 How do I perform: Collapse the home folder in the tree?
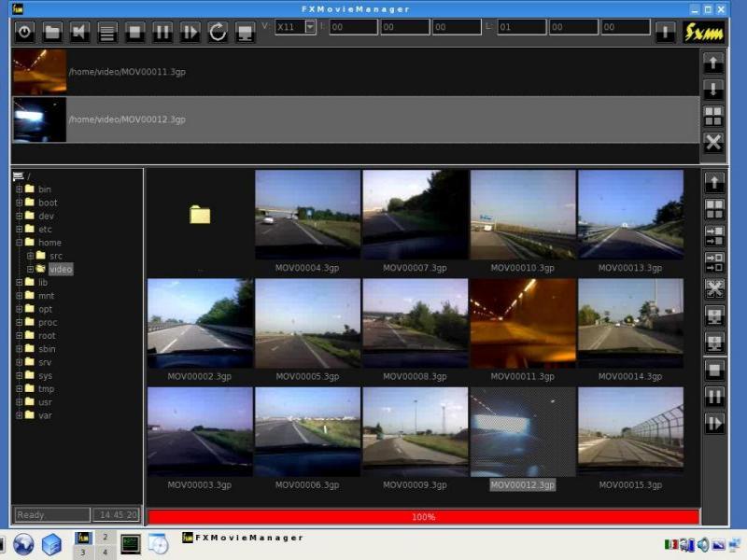point(19,243)
